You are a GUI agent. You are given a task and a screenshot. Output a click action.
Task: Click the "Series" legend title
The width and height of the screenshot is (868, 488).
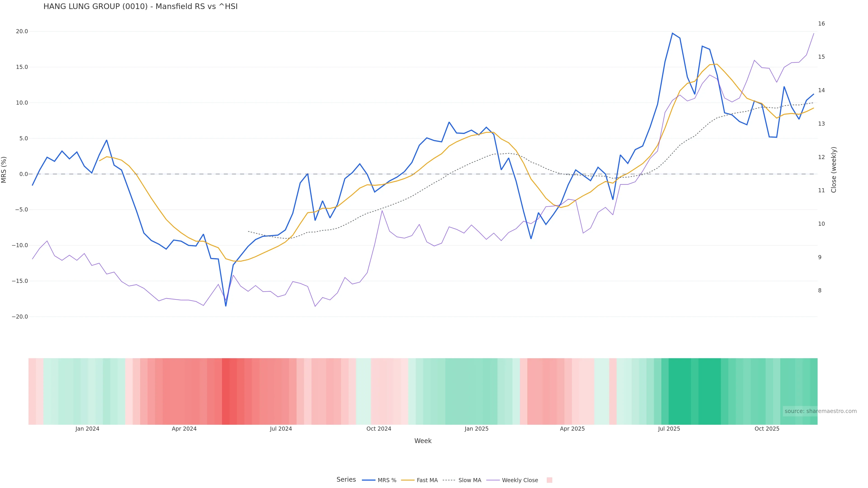pyautogui.click(x=346, y=480)
